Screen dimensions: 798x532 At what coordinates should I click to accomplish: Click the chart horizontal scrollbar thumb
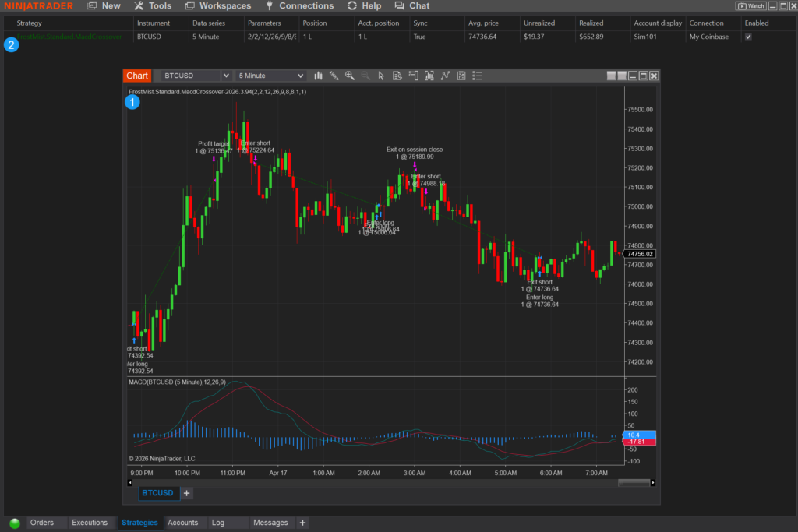(x=636, y=482)
